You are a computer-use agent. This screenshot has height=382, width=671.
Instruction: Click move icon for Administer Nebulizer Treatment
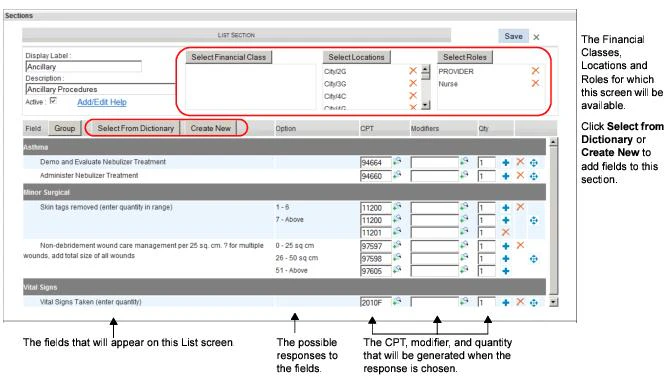534,176
